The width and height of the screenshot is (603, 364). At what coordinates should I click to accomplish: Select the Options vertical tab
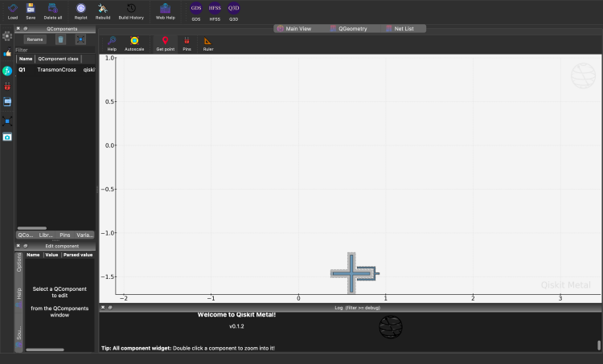click(x=18, y=263)
